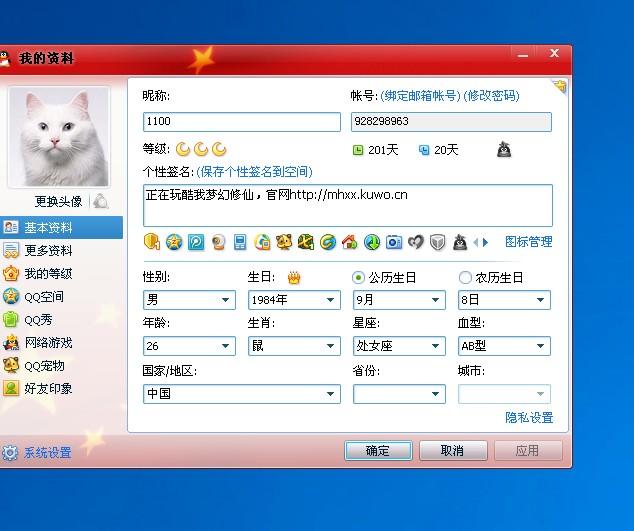Open the 隐私设置 link

click(x=529, y=417)
